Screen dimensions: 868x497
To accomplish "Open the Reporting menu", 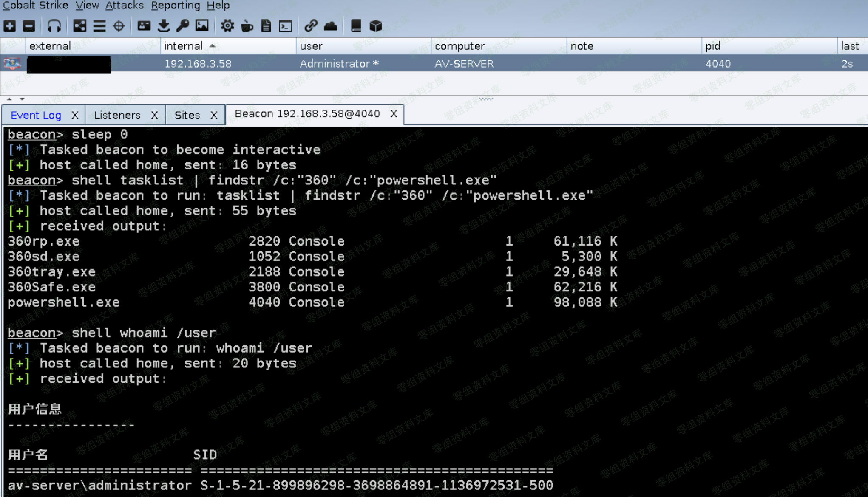I will pyautogui.click(x=175, y=6).
